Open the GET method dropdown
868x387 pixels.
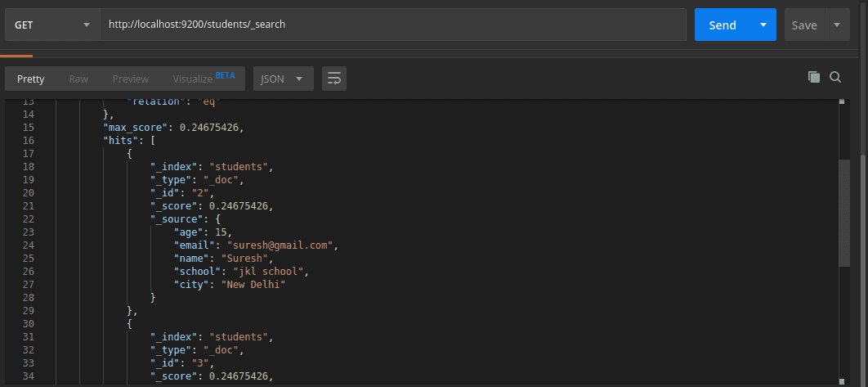point(52,25)
